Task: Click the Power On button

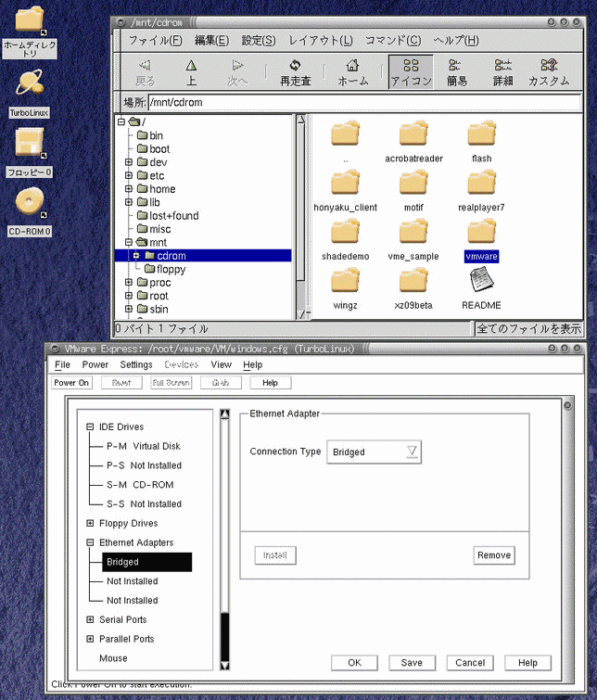Action: pos(71,383)
